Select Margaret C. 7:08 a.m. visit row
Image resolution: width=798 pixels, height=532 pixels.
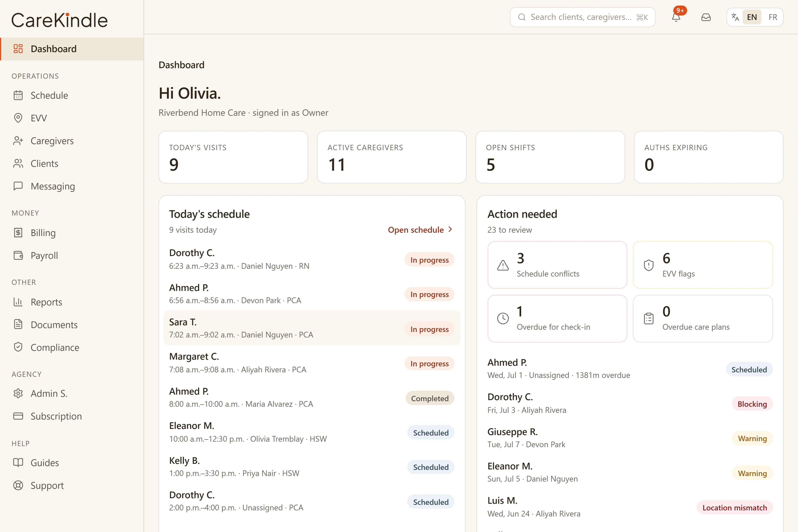[312, 363]
